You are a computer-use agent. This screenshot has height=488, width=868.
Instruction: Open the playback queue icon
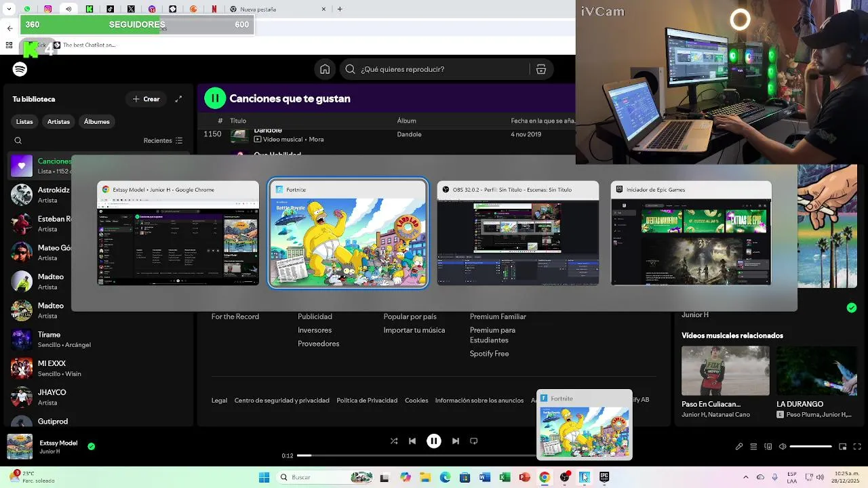[x=753, y=447]
